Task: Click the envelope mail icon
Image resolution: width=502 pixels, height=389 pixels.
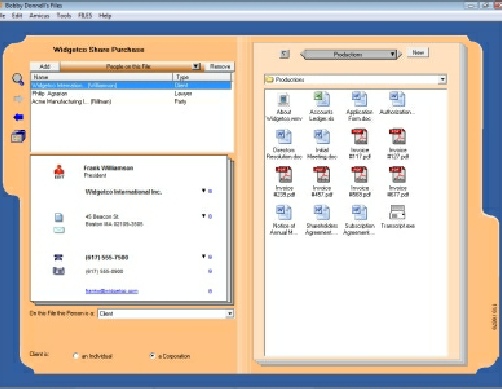Action: click(x=59, y=230)
